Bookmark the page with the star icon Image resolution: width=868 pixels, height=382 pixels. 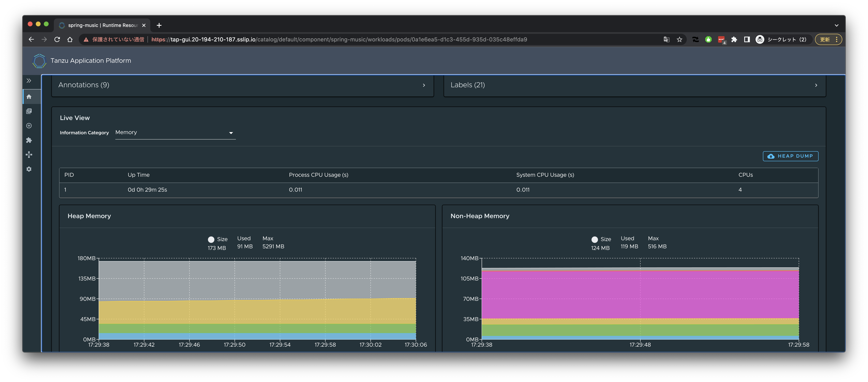pos(679,39)
